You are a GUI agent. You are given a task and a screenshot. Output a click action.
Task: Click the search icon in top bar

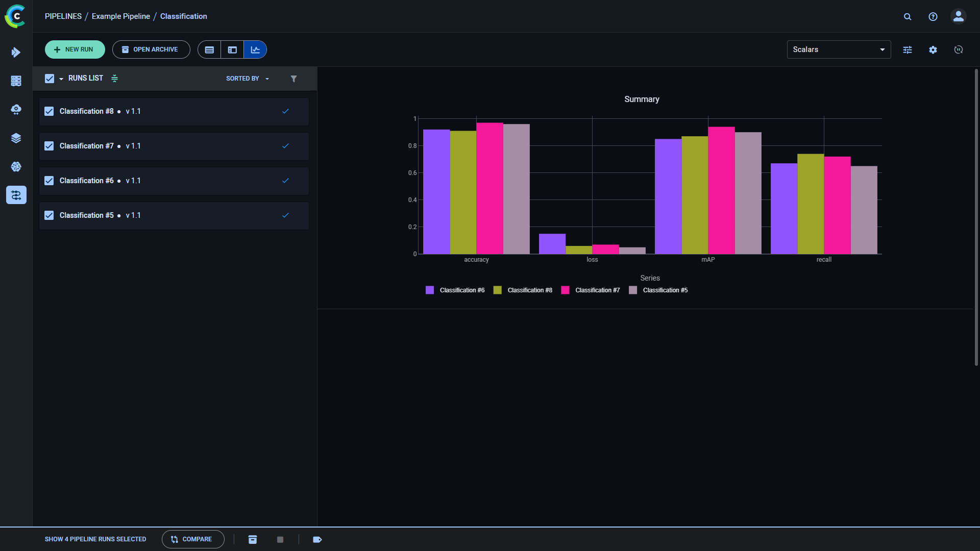point(908,16)
